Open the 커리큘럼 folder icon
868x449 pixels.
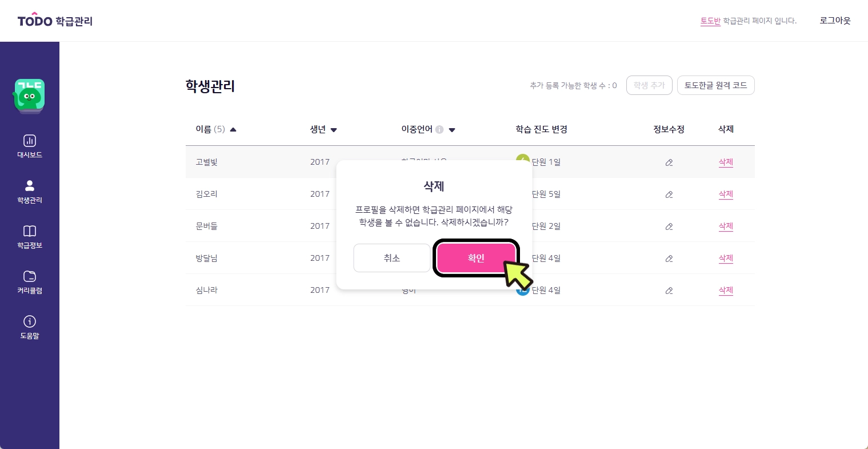point(29,276)
